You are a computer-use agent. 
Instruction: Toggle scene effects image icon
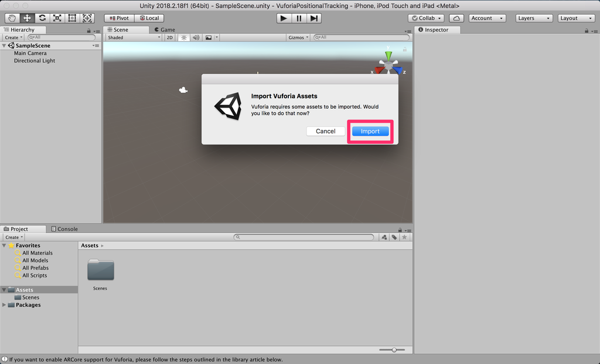209,37
